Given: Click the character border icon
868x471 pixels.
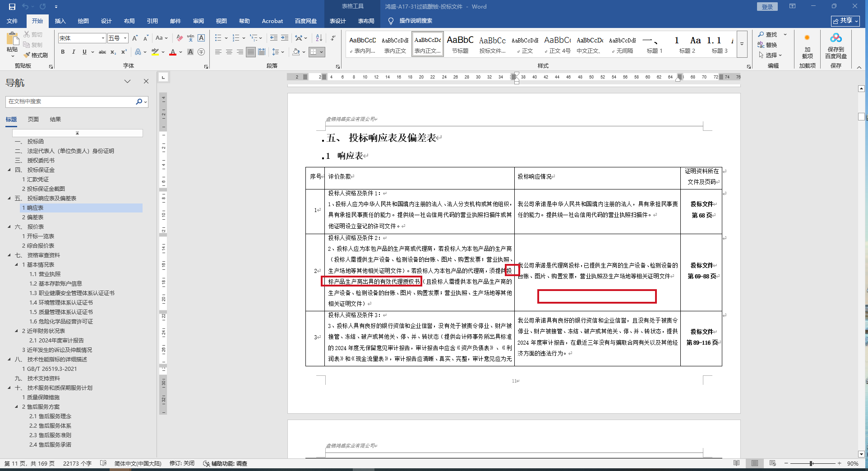Looking at the screenshot, I should (x=201, y=38).
